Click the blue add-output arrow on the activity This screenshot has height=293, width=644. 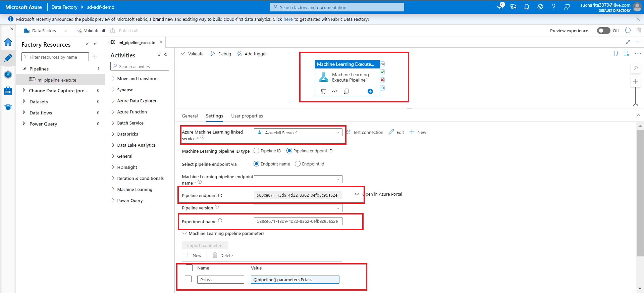click(x=370, y=91)
